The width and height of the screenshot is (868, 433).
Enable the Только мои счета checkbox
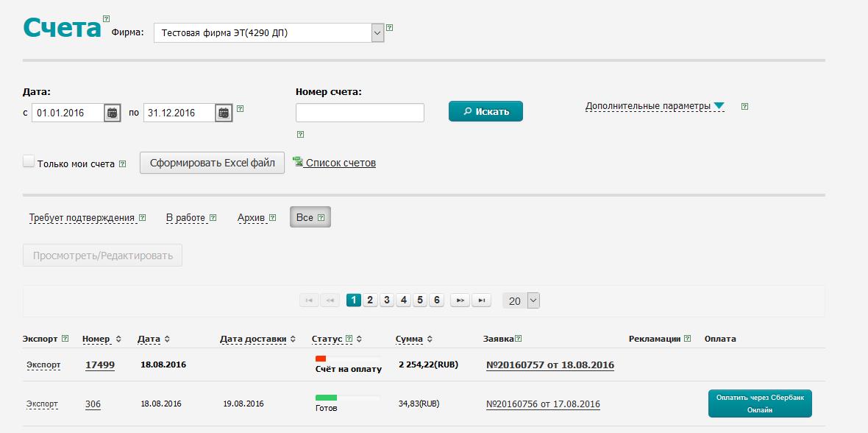[x=29, y=162]
